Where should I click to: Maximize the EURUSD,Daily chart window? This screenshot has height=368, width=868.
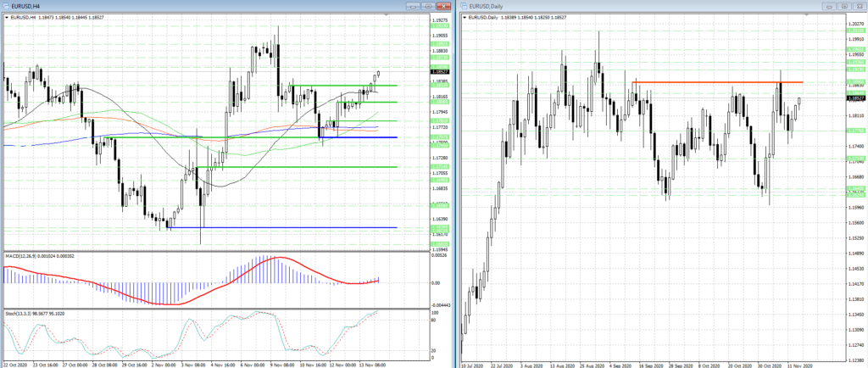844,6
